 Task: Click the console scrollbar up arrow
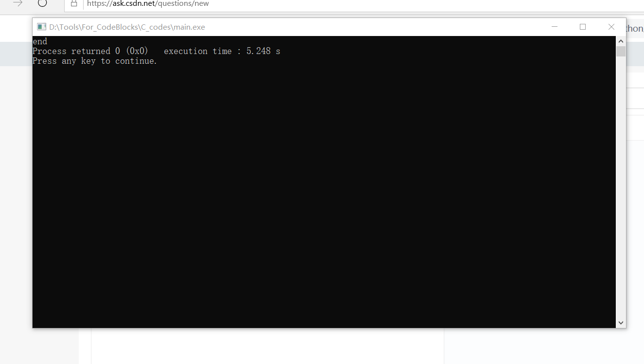[x=621, y=41]
